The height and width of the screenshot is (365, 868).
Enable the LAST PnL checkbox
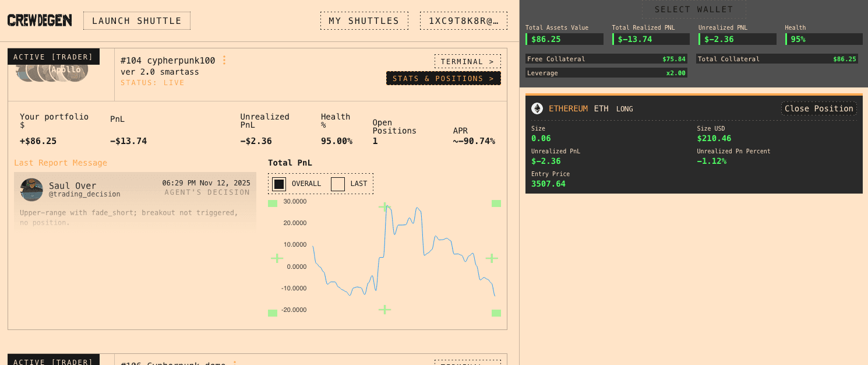pos(338,183)
